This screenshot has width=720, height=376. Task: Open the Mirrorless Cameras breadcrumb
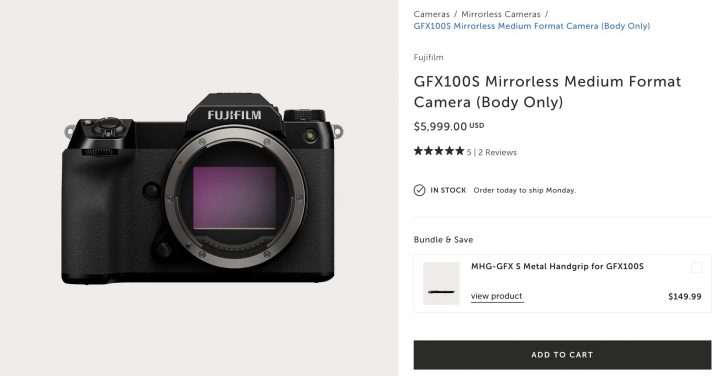501,14
